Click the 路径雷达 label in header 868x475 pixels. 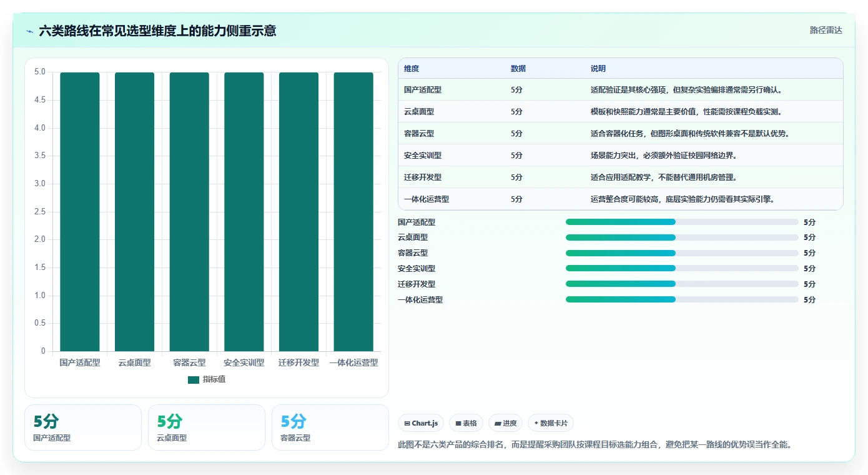coord(826,30)
